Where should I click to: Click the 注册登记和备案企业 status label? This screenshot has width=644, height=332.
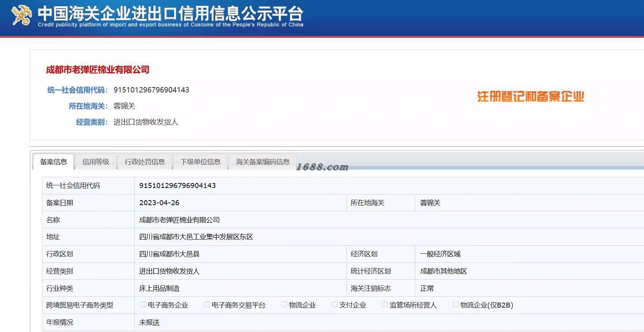(531, 97)
